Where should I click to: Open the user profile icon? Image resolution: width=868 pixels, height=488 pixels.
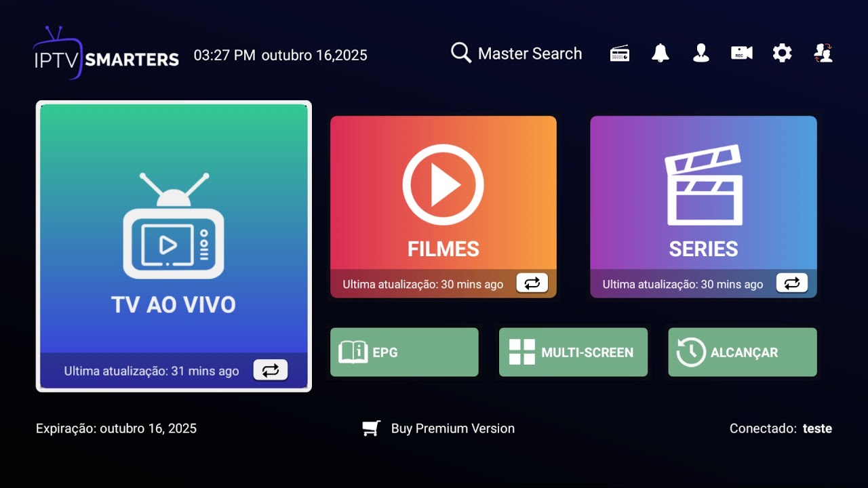click(x=701, y=53)
